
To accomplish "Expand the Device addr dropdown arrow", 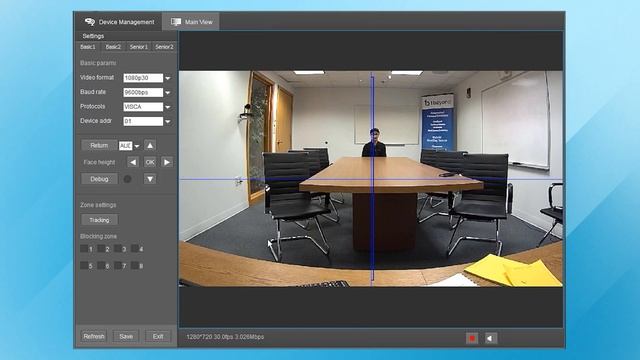I will pyautogui.click(x=168, y=121).
